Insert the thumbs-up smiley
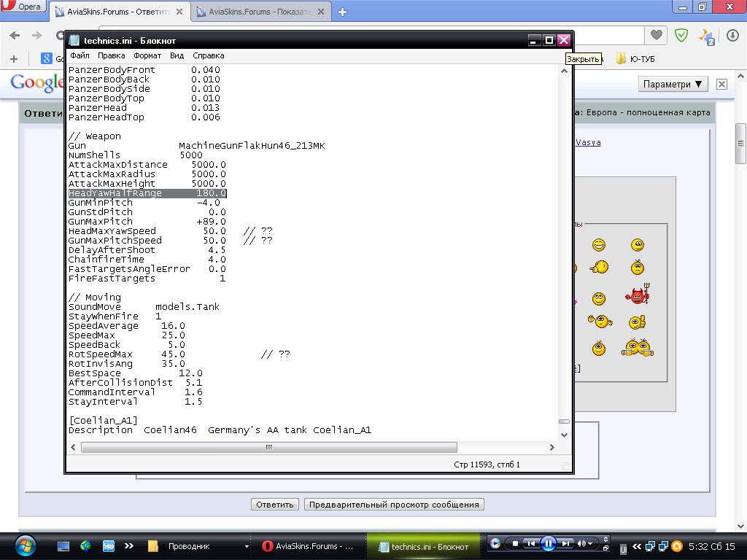The image size is (747, 560). coord(637,322)
